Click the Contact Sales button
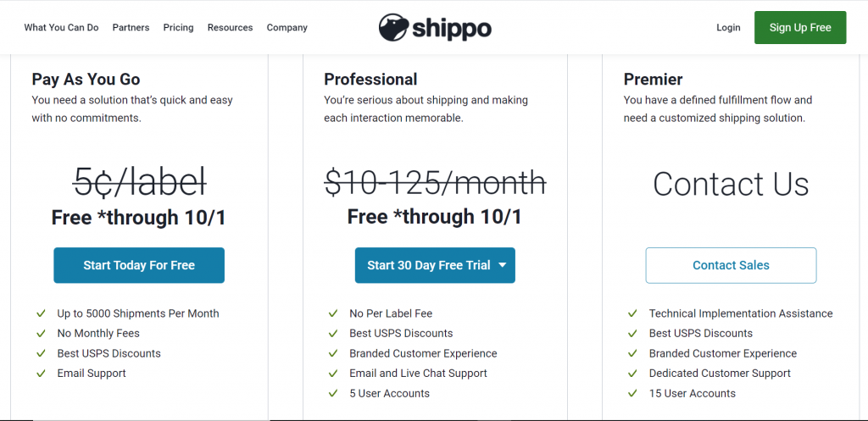Image resolution: width=868 pixels, height=421 pixels. tap(731, 265)
